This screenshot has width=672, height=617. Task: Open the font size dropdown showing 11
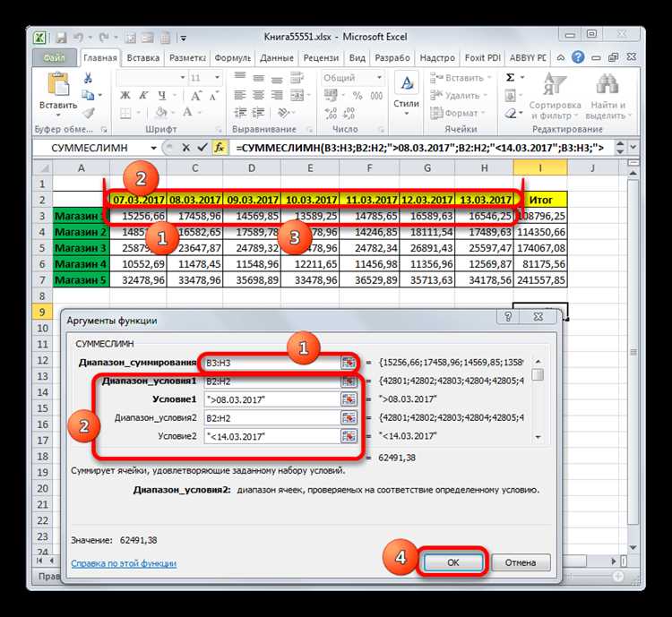(x=217, y=78)
